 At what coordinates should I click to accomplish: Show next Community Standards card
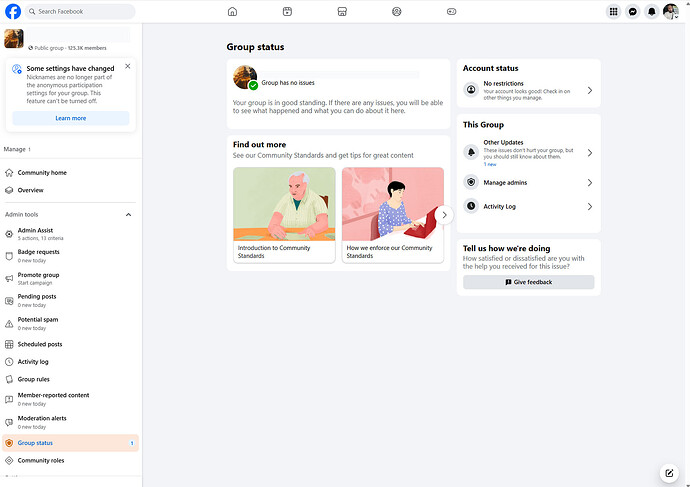tap(444, 215)
